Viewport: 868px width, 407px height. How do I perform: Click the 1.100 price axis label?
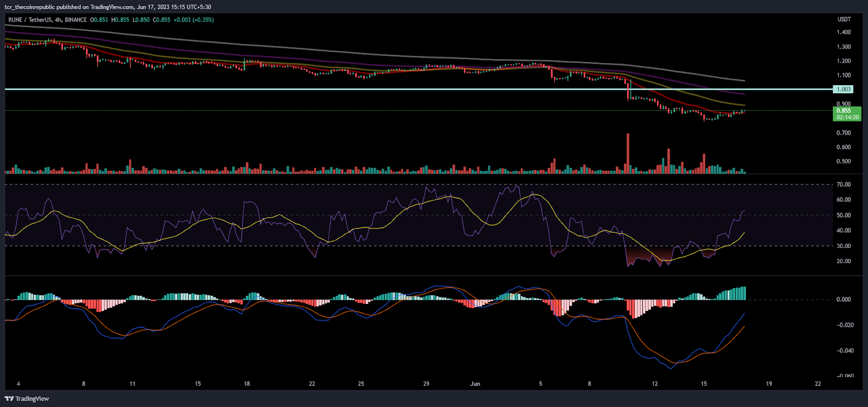(x=844, y=75)
